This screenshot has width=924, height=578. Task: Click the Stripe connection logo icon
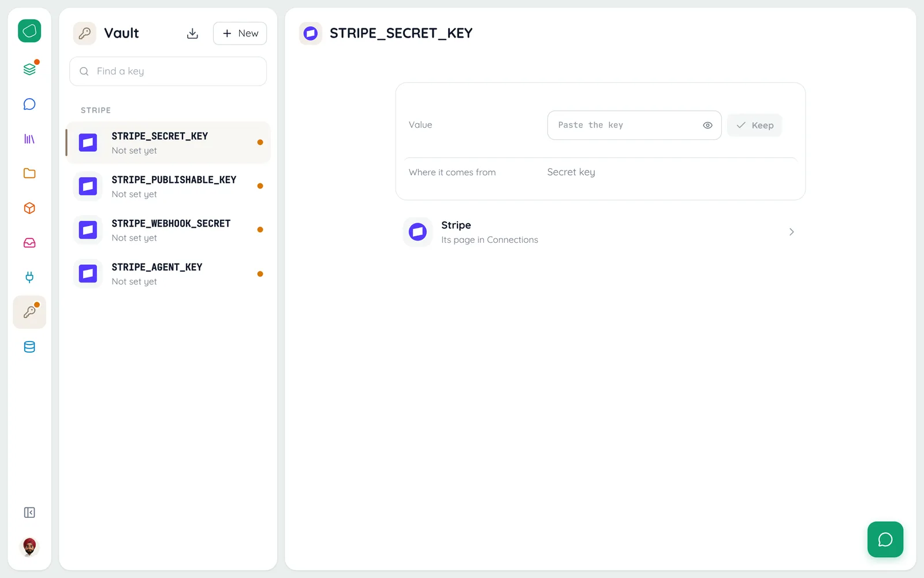click(x=418, y=232)
